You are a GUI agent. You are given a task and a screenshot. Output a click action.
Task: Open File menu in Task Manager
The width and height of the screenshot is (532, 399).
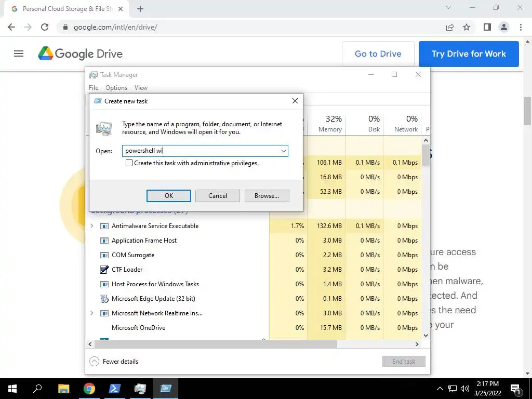94,87
